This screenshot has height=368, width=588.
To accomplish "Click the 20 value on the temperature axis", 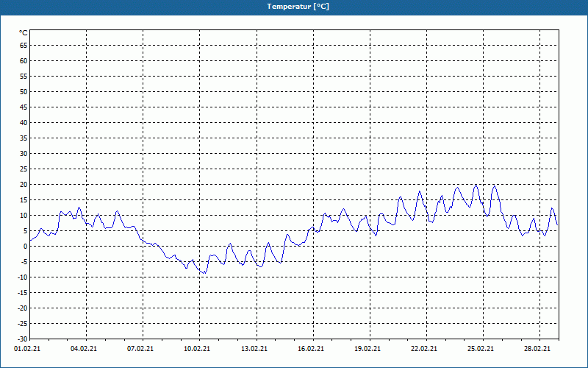I will pyautogui.click(x=24, y=185).
